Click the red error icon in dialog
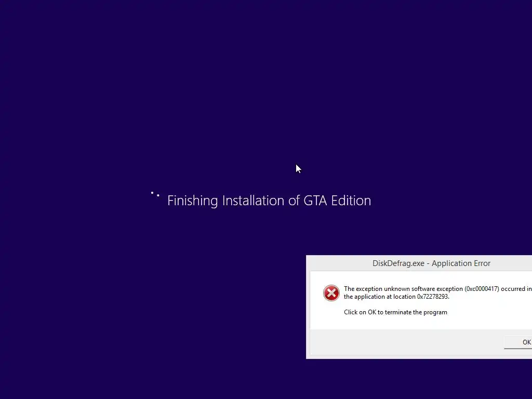This screenshot has height=399, width=532. coord(331,293)
